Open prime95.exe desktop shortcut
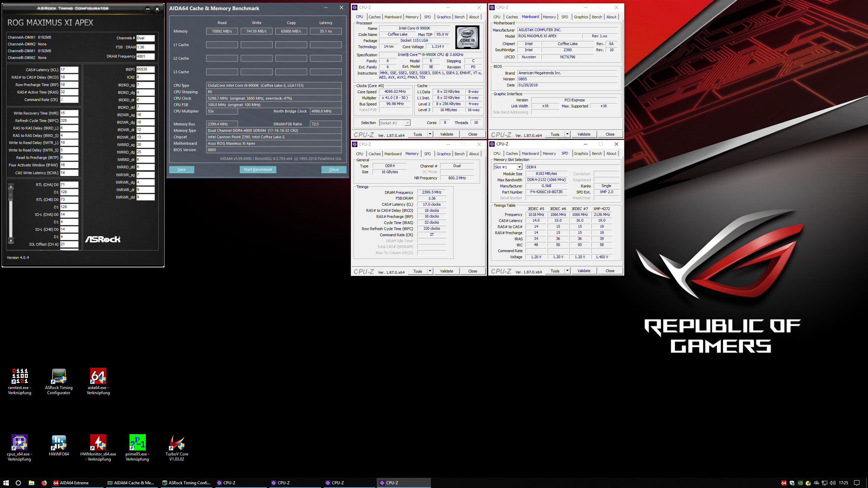The height and width of the screenshot is (488, 868). point(137,443)
